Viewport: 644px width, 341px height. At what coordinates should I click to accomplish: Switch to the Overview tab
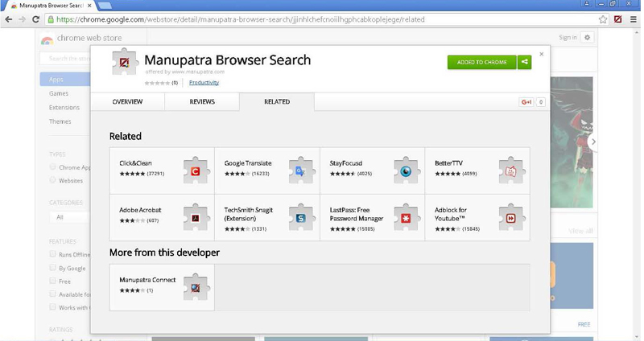click(x=127, y=102)
